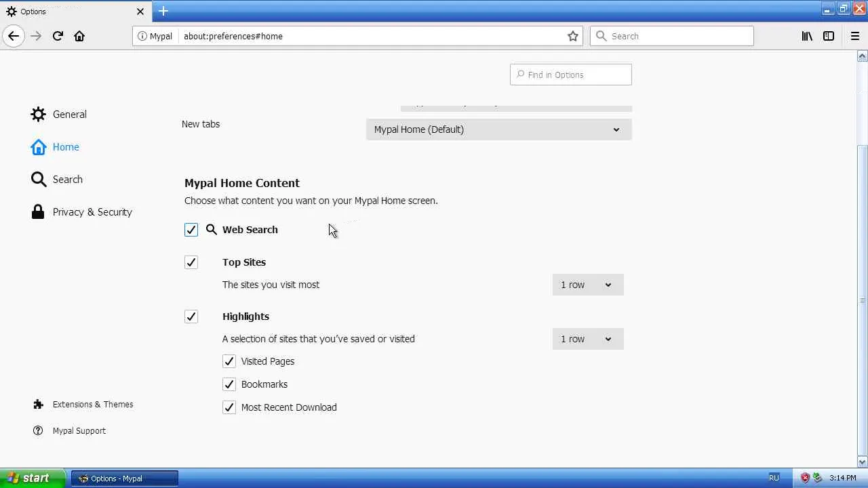The height and width of the screenshot is (488, 868).
Task: Uncheck the Most Recent Download checkbox
Action: click(x=229, y=407)
